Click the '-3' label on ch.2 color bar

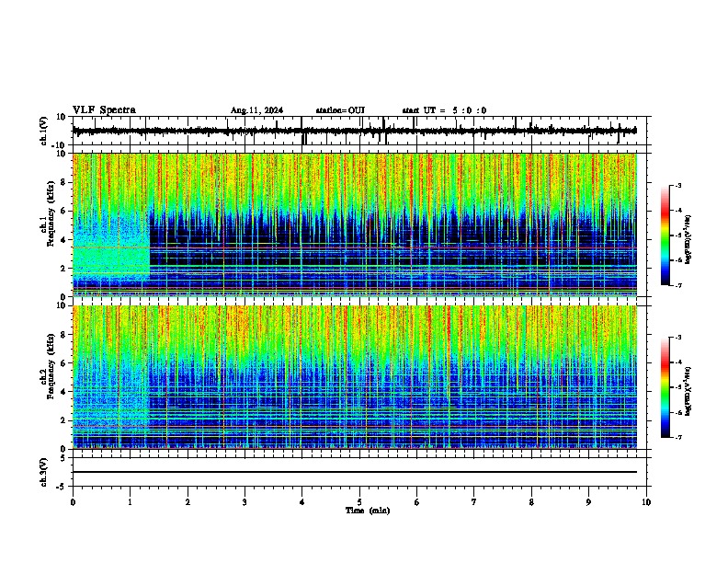tap(677, 338)
